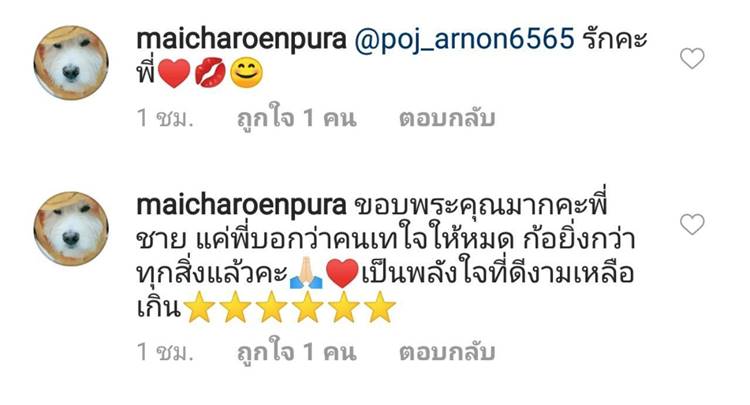Reply to first comment via ตอบกลับ

tap(447, 118)
